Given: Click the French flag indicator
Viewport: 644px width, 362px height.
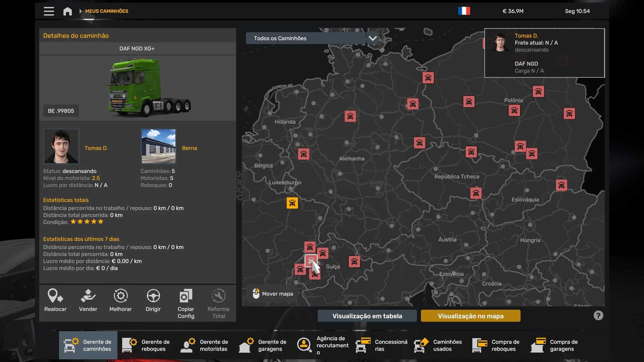Looking at the screenshot, I should click(464, 11).
